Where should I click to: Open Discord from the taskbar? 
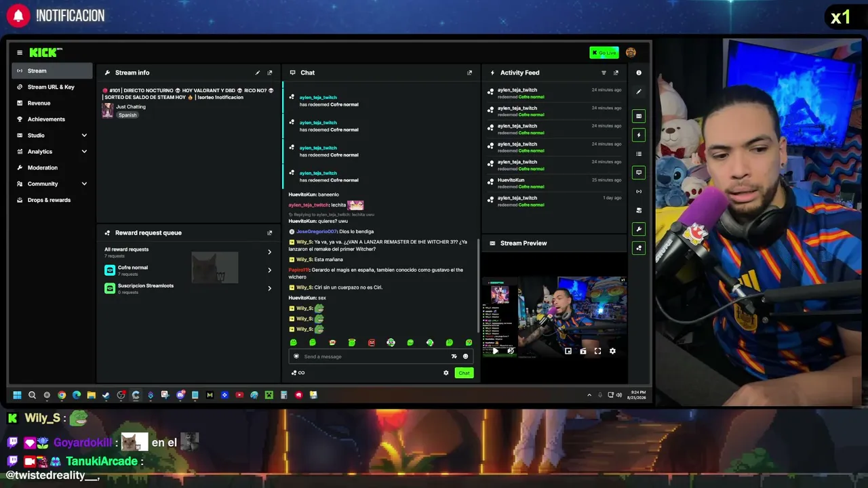click(180, 395)
